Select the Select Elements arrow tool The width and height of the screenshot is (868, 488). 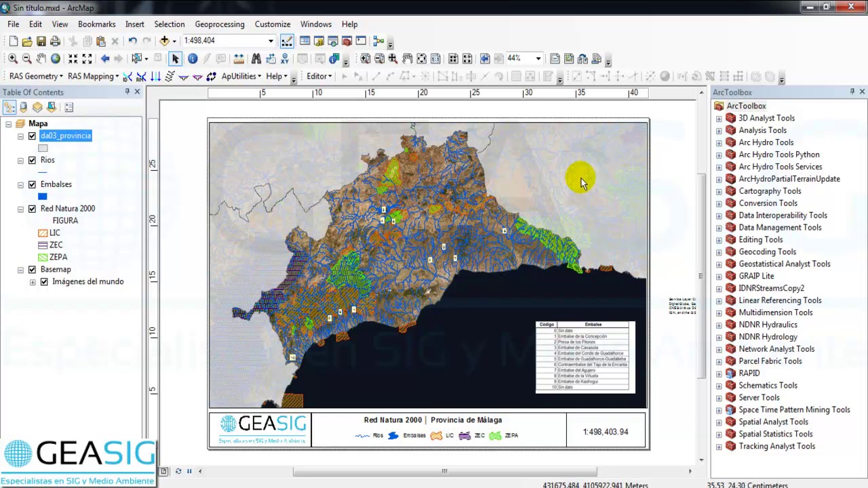pyautogui.click(x=175, y=59)
